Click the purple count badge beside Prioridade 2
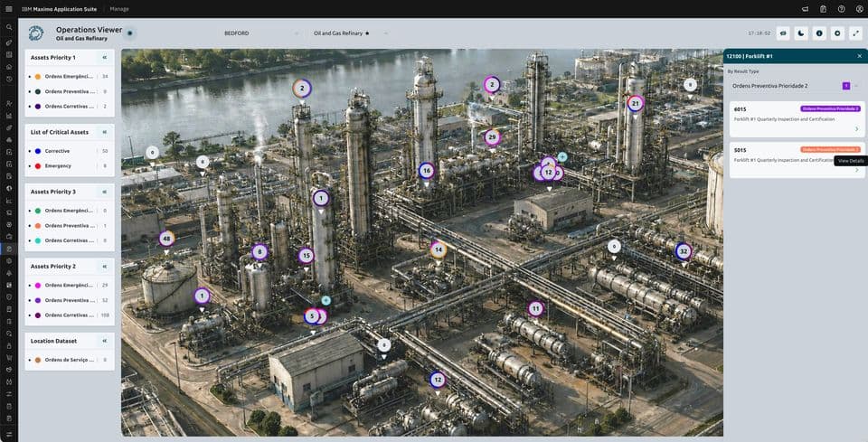The height and width of the screenshot is (442, 868). pos(846,86)
